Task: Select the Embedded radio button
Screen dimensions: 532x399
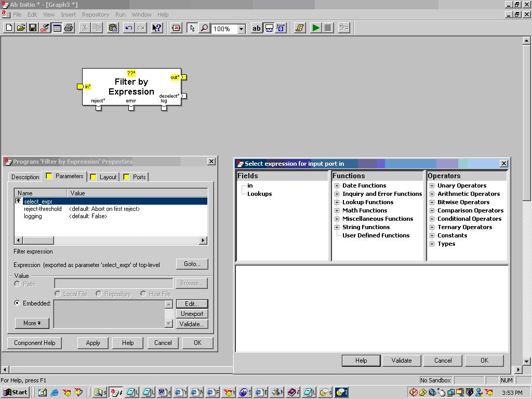Action: (x=17, y=303)
